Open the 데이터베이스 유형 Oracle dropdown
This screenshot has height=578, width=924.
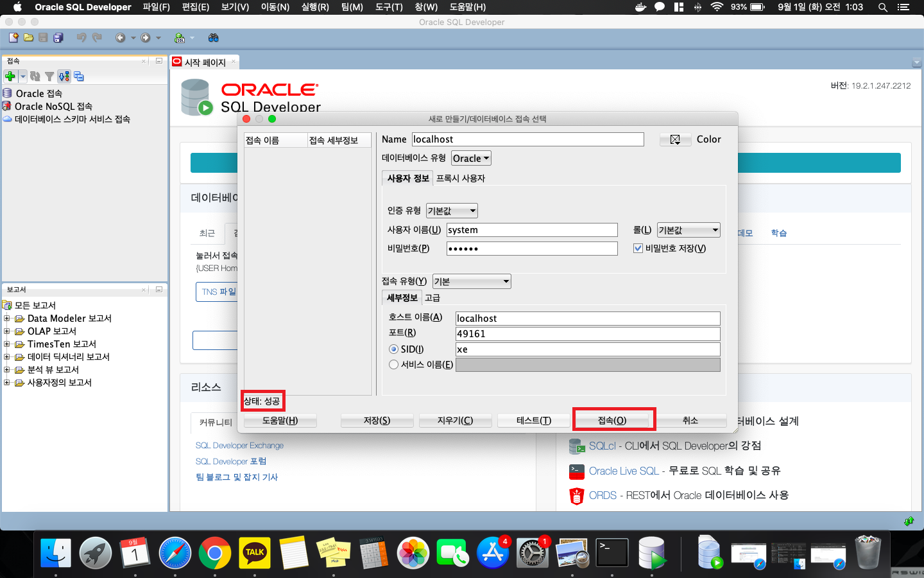click(471, 158)
